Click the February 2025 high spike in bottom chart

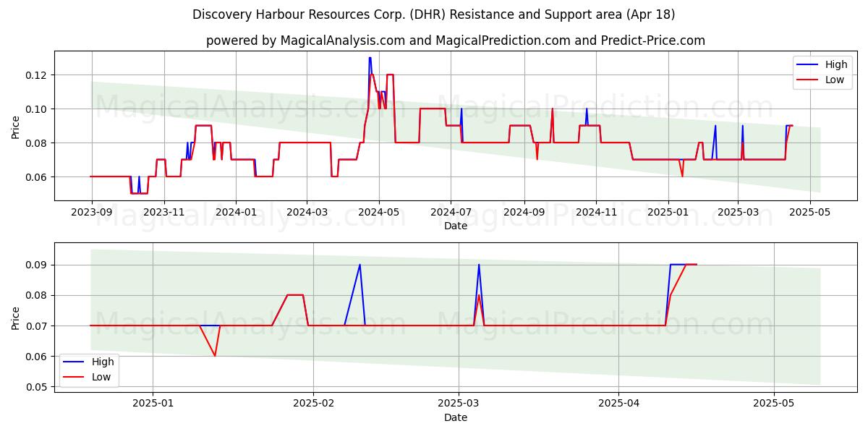pyautogui.click(x=359, y=265)
